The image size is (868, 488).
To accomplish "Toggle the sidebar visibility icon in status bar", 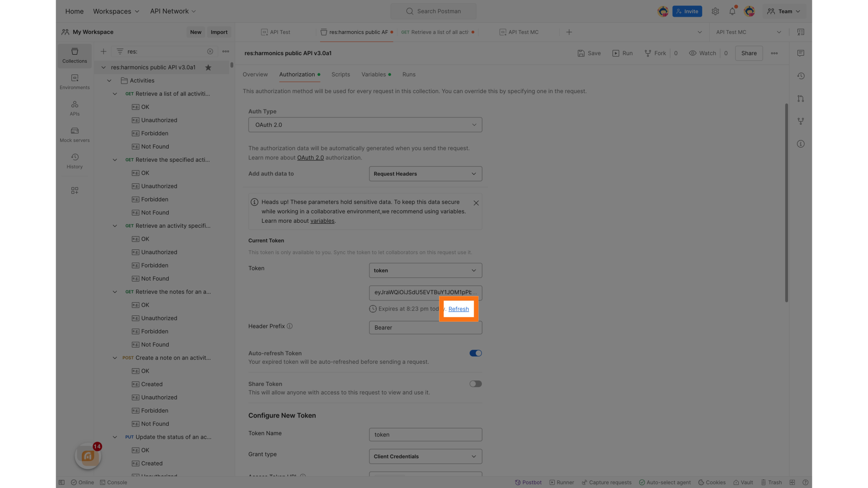I will point(62,482).
